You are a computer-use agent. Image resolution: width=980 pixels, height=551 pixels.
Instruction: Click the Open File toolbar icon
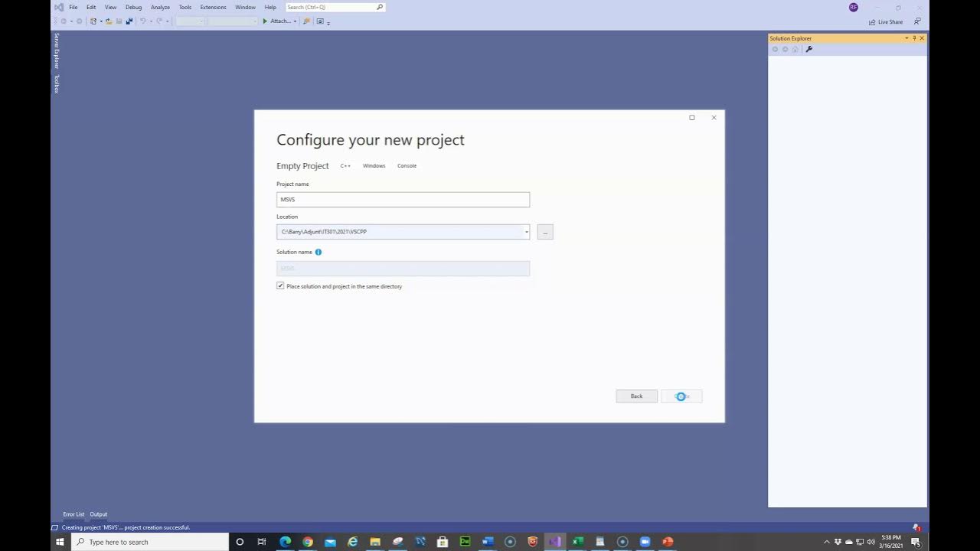pos(109,21)
